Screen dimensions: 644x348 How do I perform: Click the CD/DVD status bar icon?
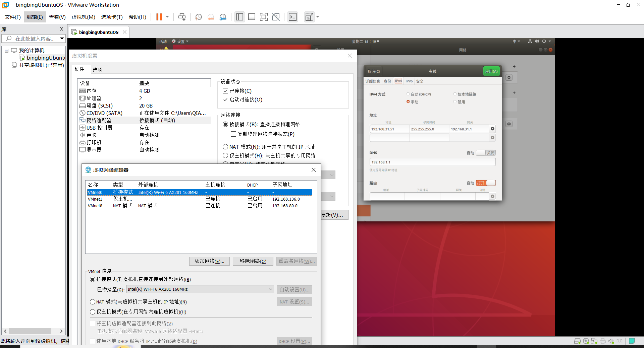(586, 341)
